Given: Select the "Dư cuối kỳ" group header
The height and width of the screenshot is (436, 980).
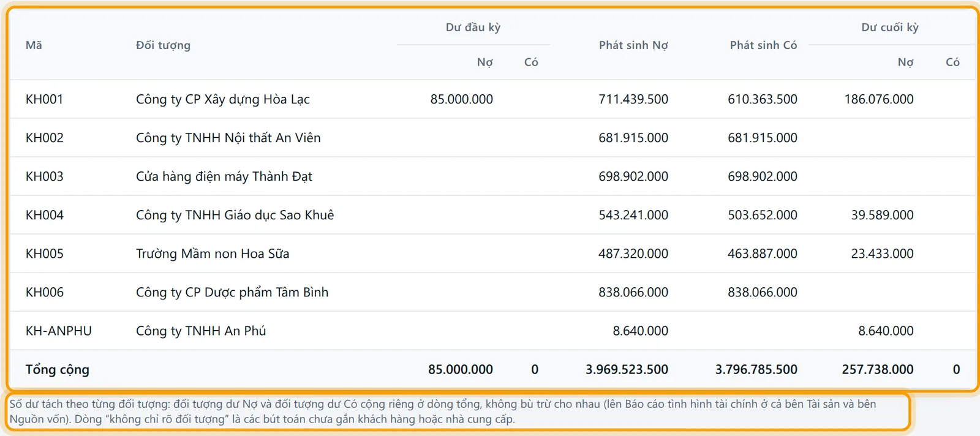Looking at the screenshot, I should click(890, 27).
